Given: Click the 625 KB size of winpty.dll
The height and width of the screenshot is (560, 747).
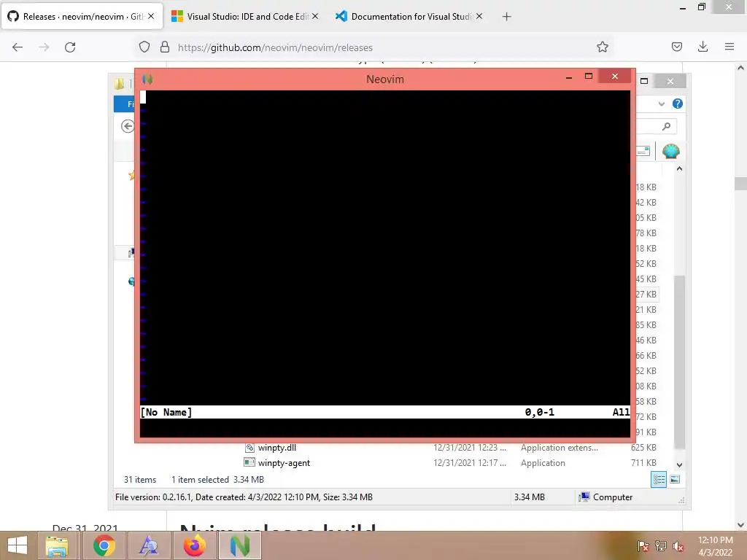Looking at the screenshot, I should [x=643, y=448].
